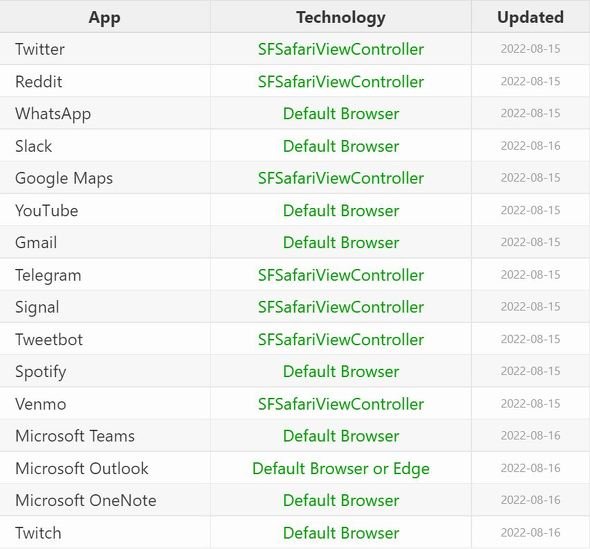Click Signal's SFSafariViewController link
The height and width of the screenshot is (549, 590).
point(341,307)
